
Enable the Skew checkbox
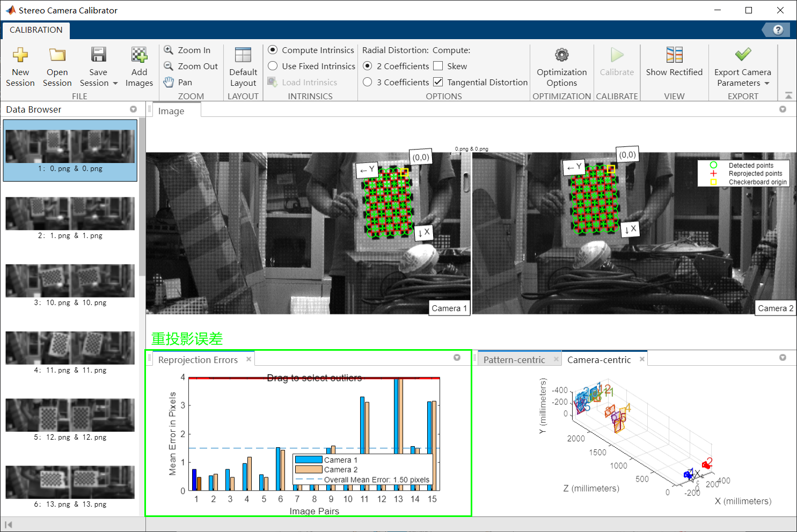[x=438, y=66]
